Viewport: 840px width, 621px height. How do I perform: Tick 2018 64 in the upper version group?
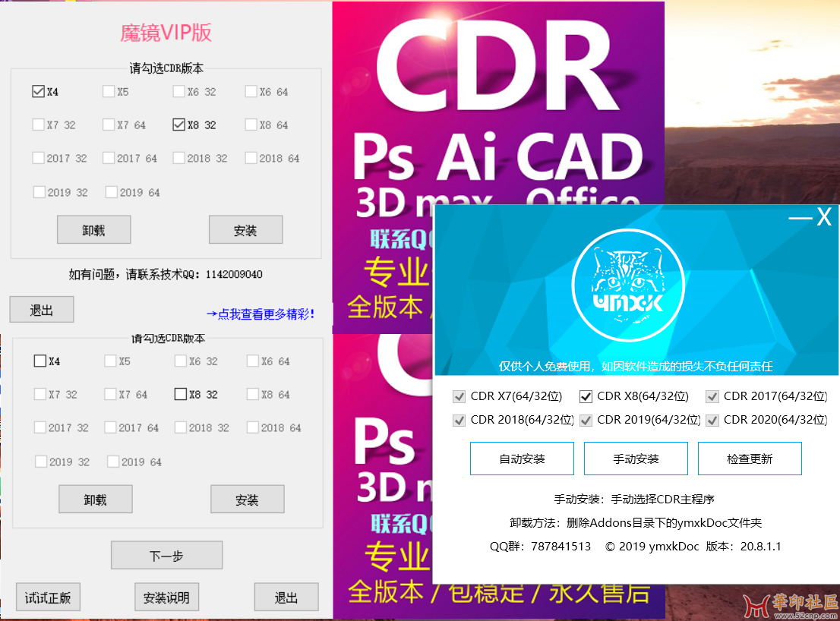251,158
